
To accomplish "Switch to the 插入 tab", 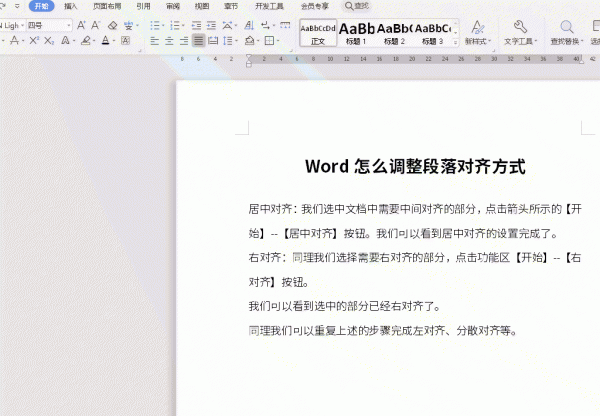I will [70, 6].
